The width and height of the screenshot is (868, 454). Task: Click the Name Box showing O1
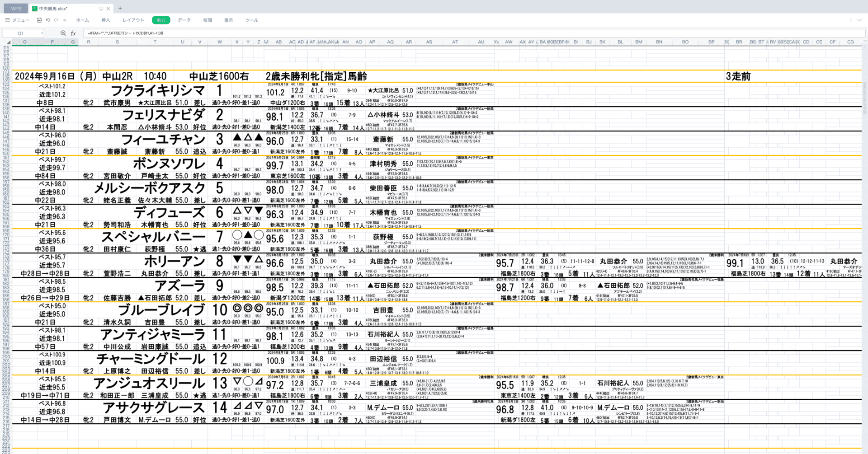[21, 33]
